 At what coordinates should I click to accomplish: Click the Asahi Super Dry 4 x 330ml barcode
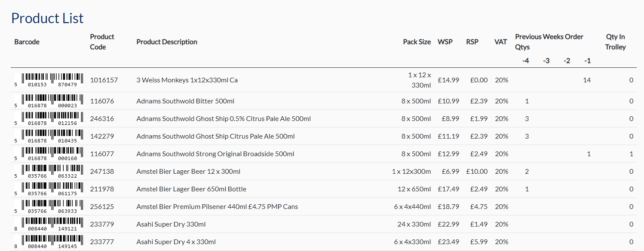click(49, 242)
